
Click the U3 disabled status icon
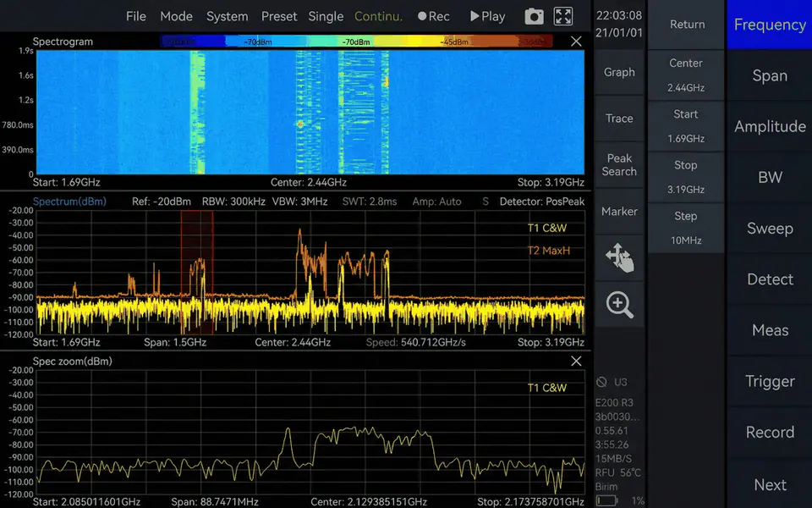pos(601,382)
